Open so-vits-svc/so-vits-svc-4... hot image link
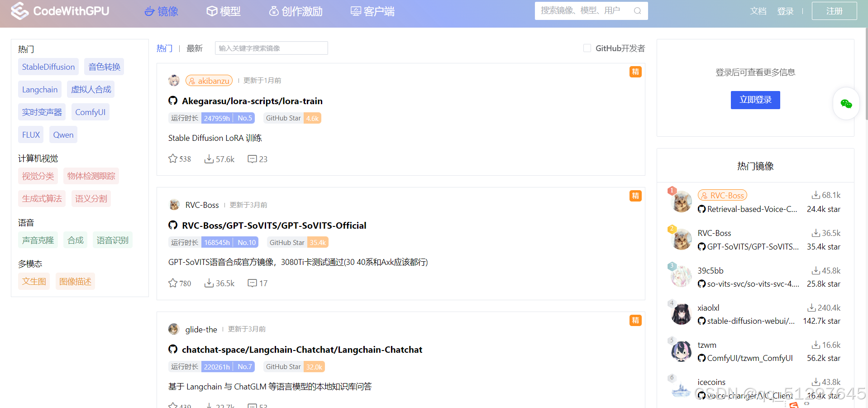Image resolution: width=868 pixels, height=408 pixels. tap(753, 283)
